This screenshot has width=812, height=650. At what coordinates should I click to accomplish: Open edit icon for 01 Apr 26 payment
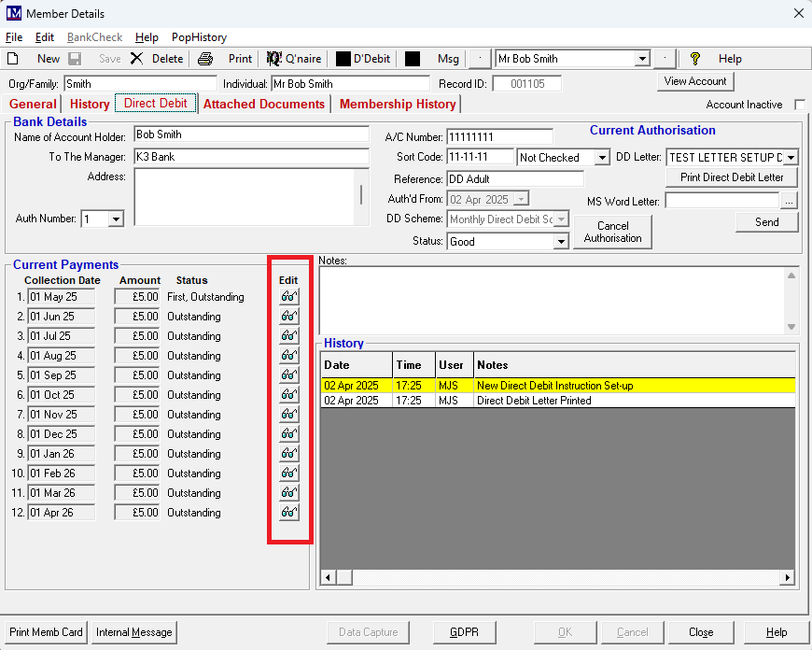(289, 513)
